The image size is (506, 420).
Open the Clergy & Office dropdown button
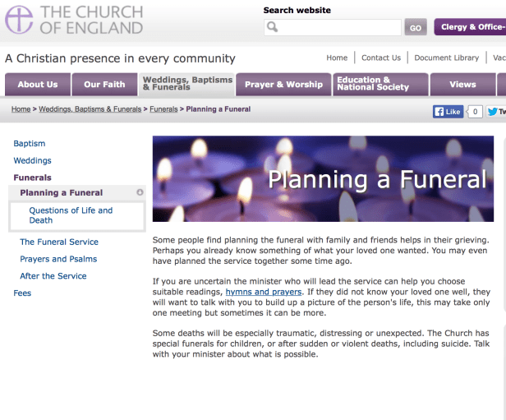(x=470, y=27)
